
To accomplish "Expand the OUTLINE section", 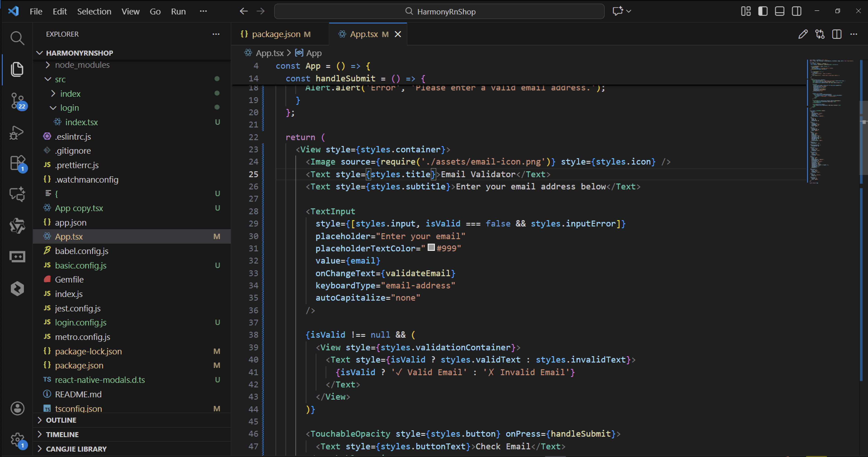I will click(x=61, y=420).
